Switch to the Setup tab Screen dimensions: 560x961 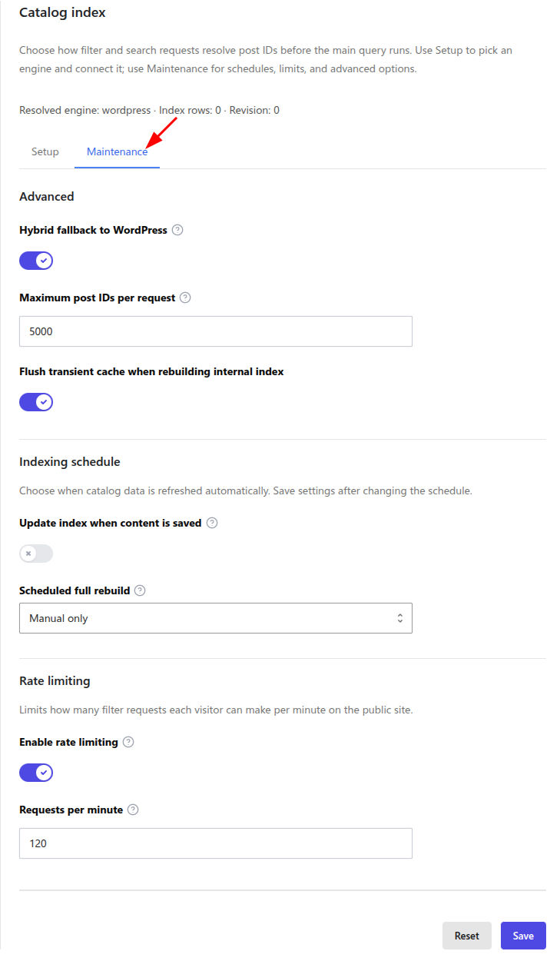[x=45, y=151]
